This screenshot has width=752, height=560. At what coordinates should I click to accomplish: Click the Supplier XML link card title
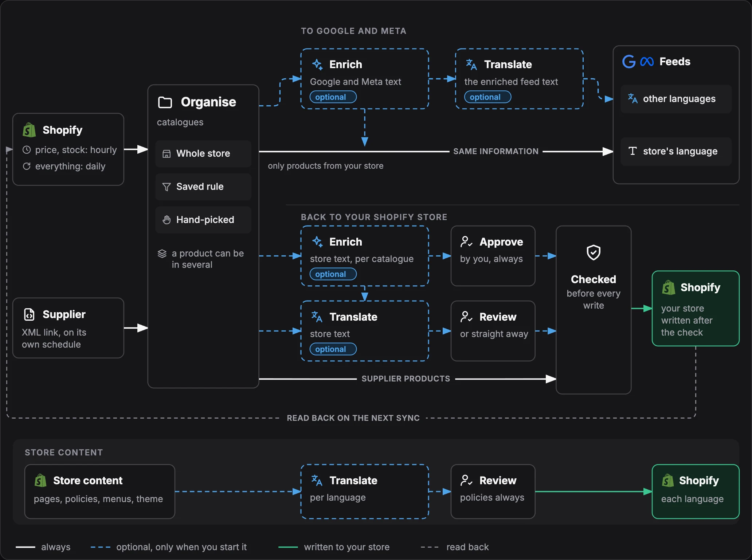64,314
